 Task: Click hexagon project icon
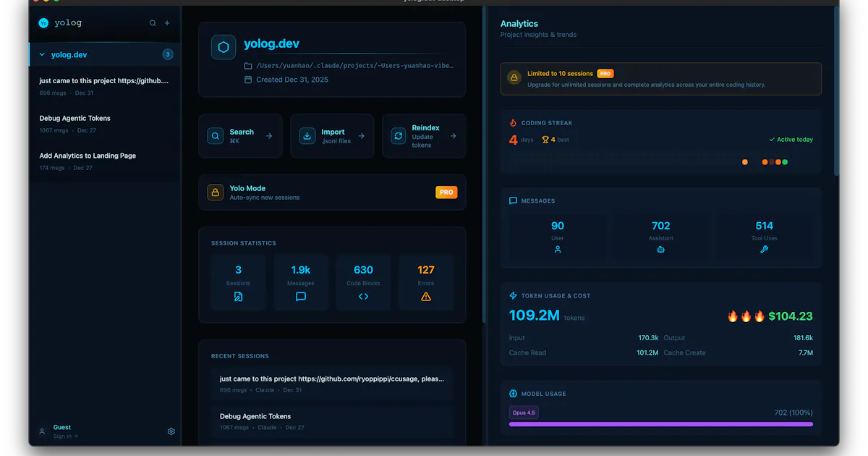point(224,47)
